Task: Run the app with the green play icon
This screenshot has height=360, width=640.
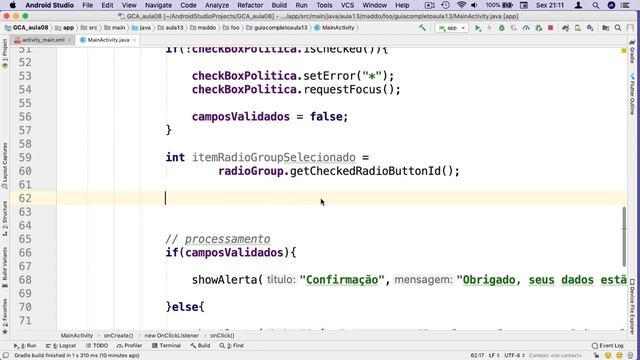Action: pyautogui.click(x=478, y=28)
